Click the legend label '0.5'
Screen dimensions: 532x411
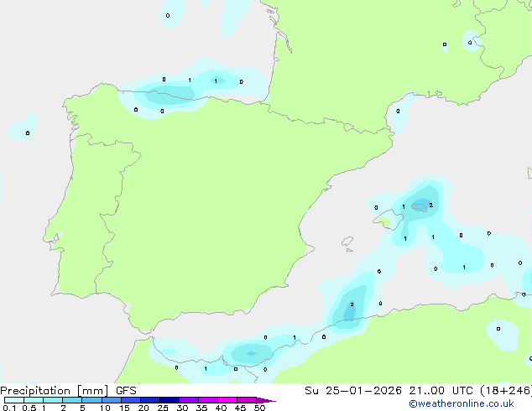(29, 408)
